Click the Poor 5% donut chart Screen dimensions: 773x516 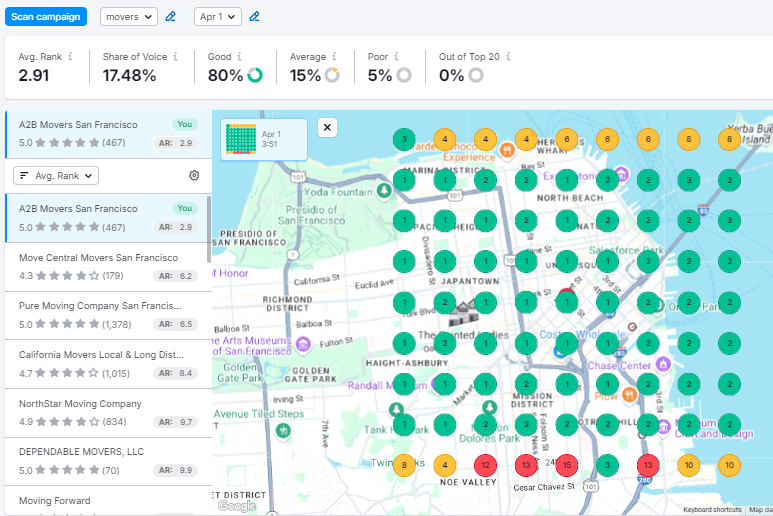coord(404,75)
